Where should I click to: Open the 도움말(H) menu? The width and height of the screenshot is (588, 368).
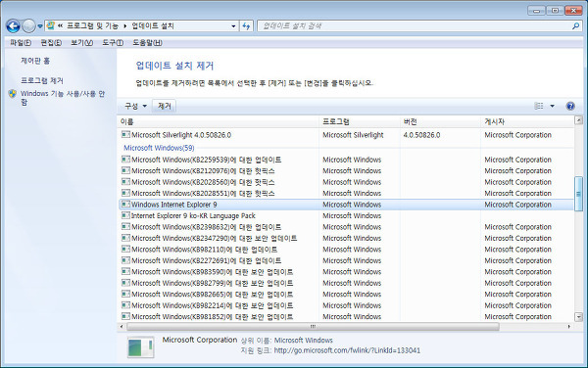[147, 43]
